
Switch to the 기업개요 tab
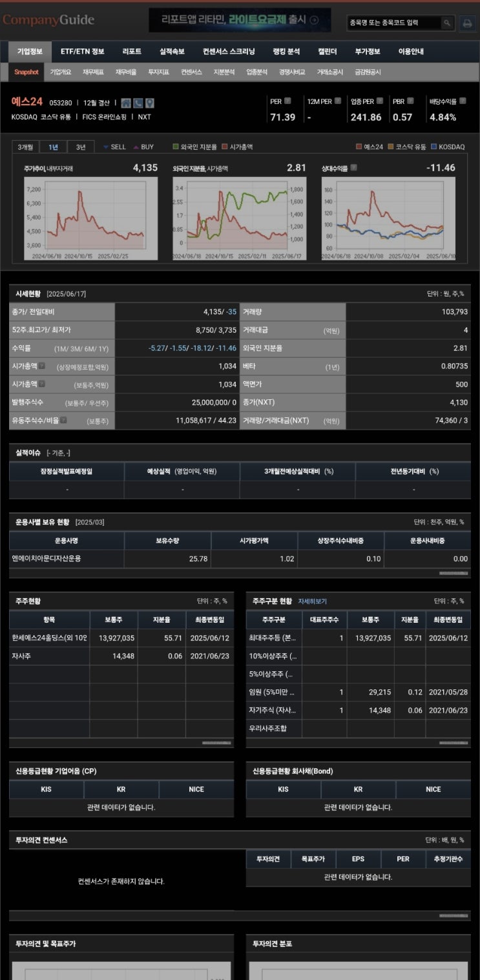click(x=61, y=72)
